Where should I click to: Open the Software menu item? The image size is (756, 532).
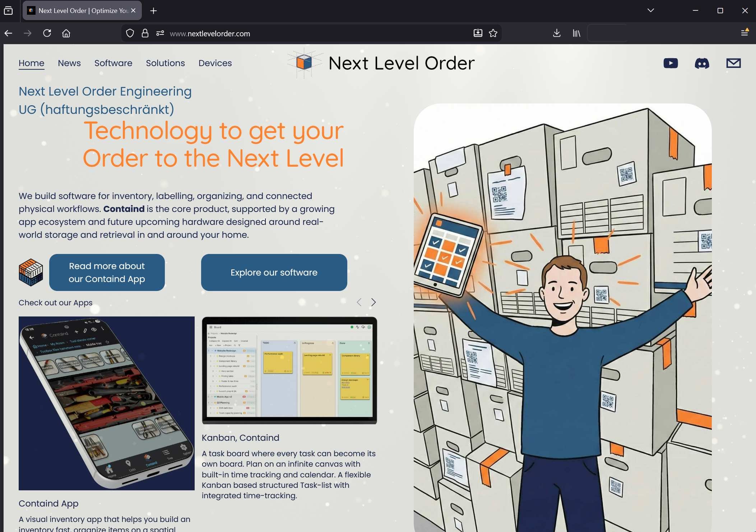coord(113,63)
